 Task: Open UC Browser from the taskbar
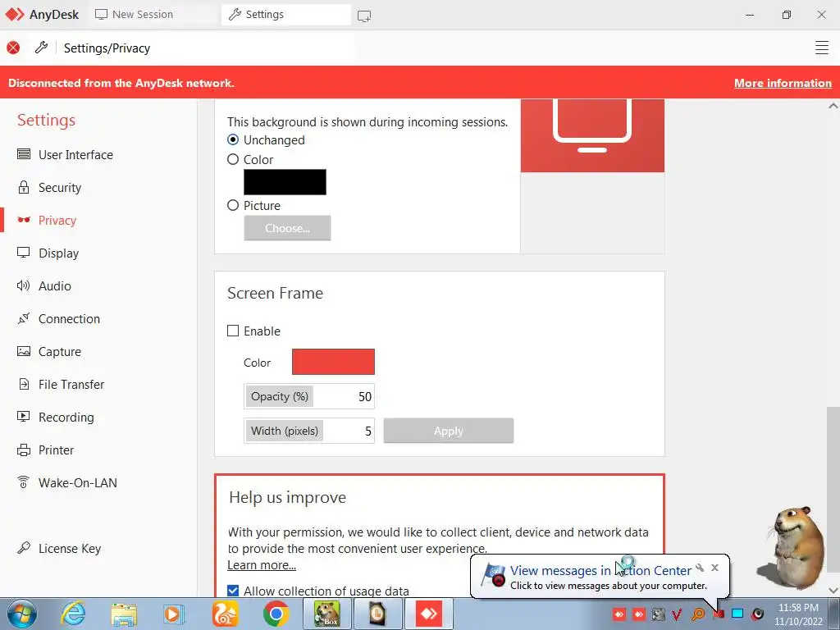tap(225, 614)
